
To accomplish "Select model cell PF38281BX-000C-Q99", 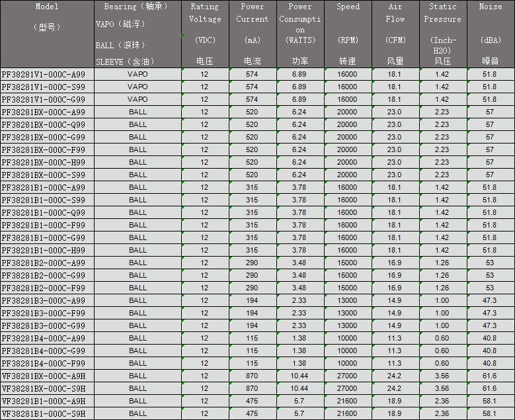I will (x=46, y=124).
